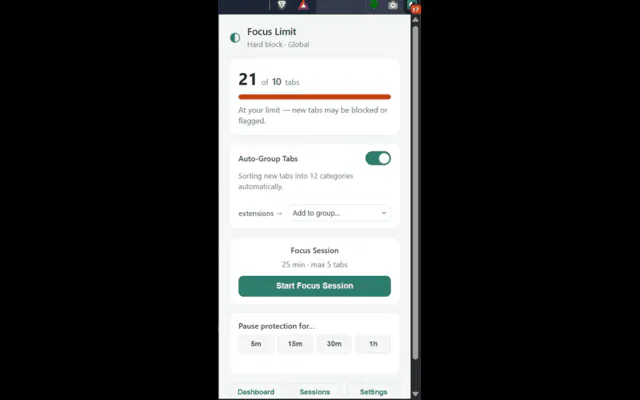Pause protection for 15m
Viewport: 640px width, 400px height.
pos(295,344)
